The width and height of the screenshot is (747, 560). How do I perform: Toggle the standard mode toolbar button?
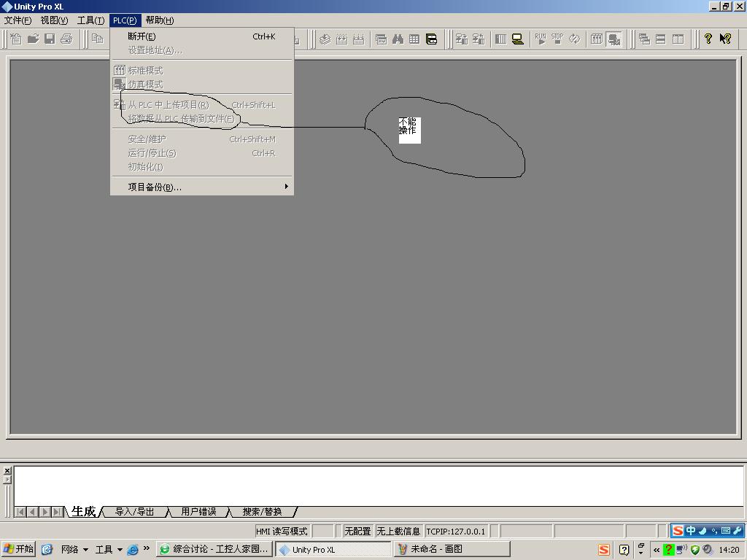(x=597, y=39)
